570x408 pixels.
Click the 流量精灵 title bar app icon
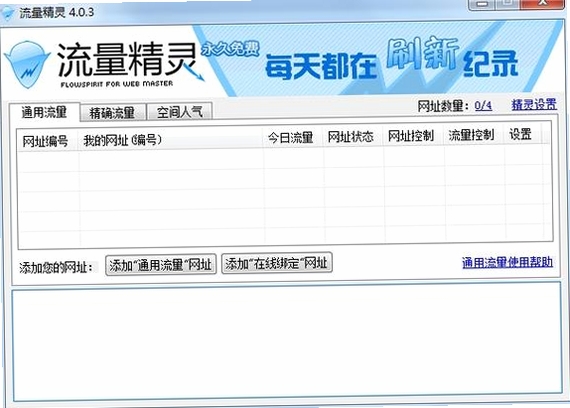(8, 13)
